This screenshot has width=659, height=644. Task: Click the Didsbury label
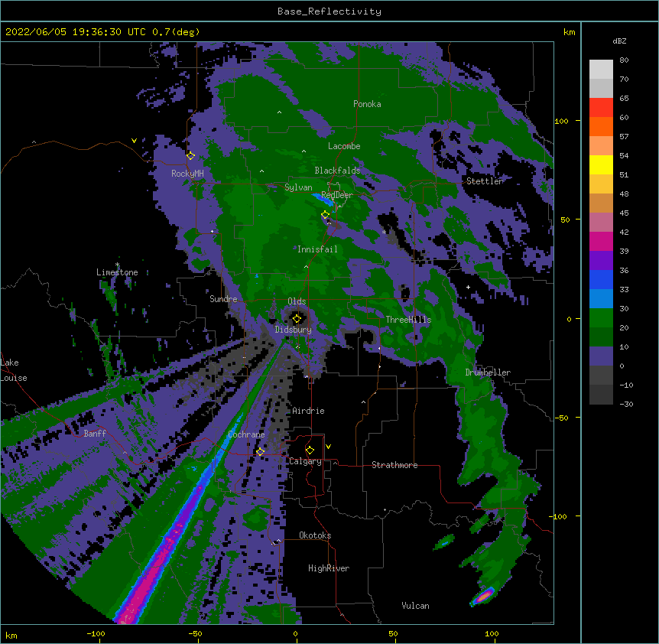pyautogui.click(x=294, y=330)
